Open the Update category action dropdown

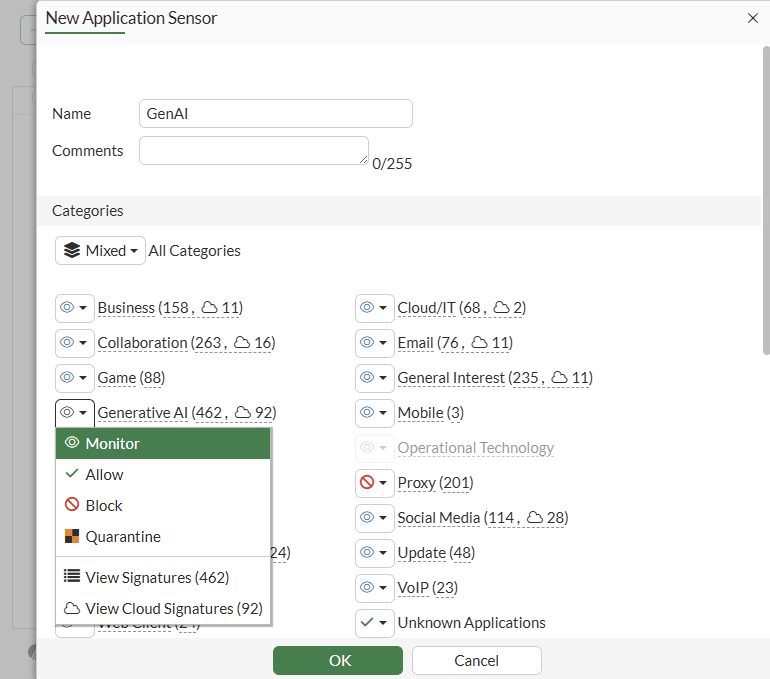coord(383,553)
